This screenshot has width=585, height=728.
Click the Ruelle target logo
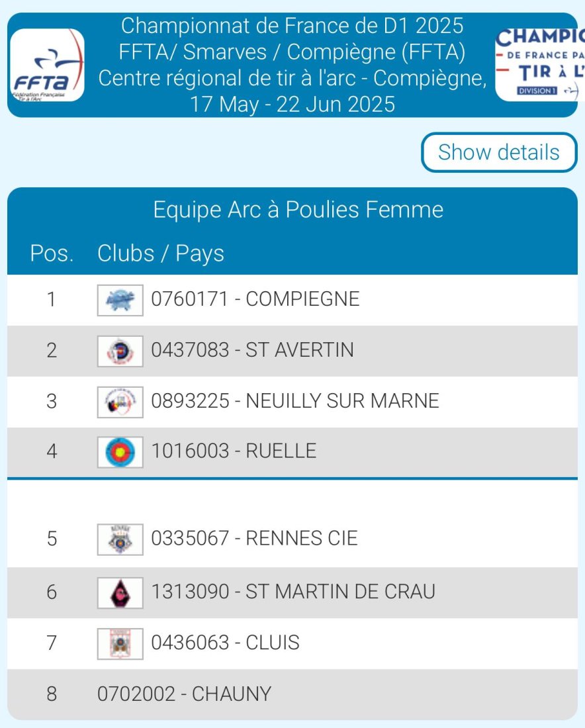(120, 452)
